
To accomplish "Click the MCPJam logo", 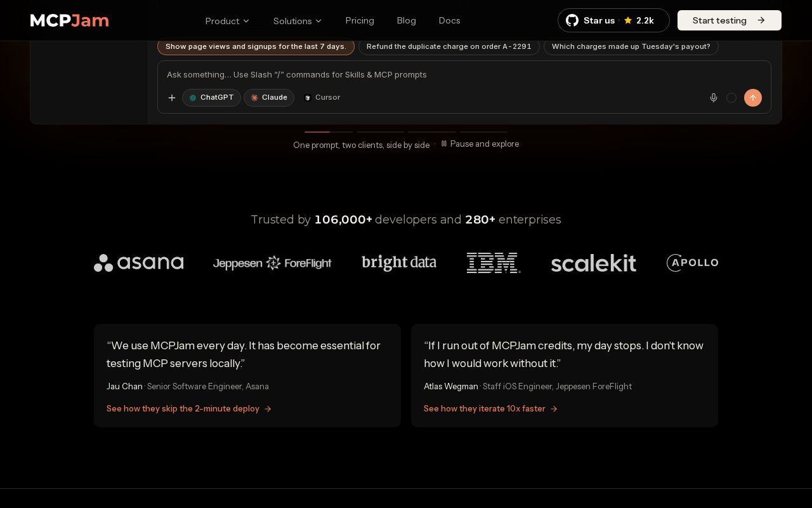I will pyautogui.click(x=70, y=20).
